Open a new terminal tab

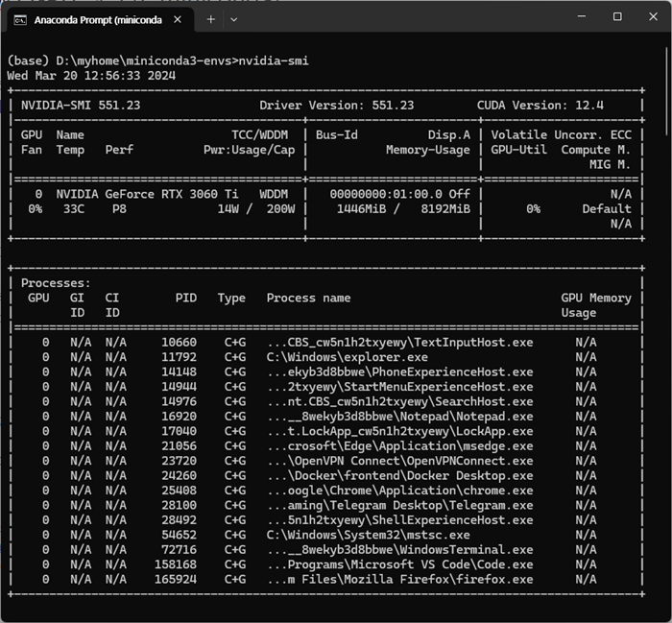[211, 19]
